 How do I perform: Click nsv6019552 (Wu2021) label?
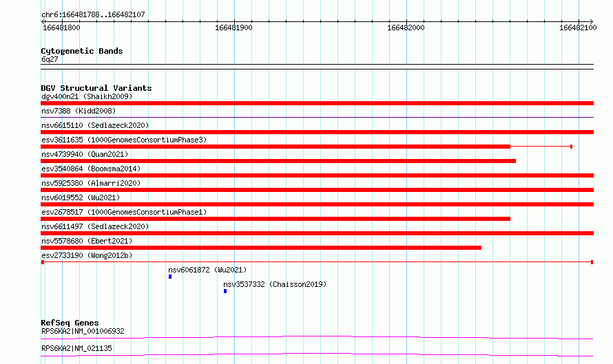point(81,197)
